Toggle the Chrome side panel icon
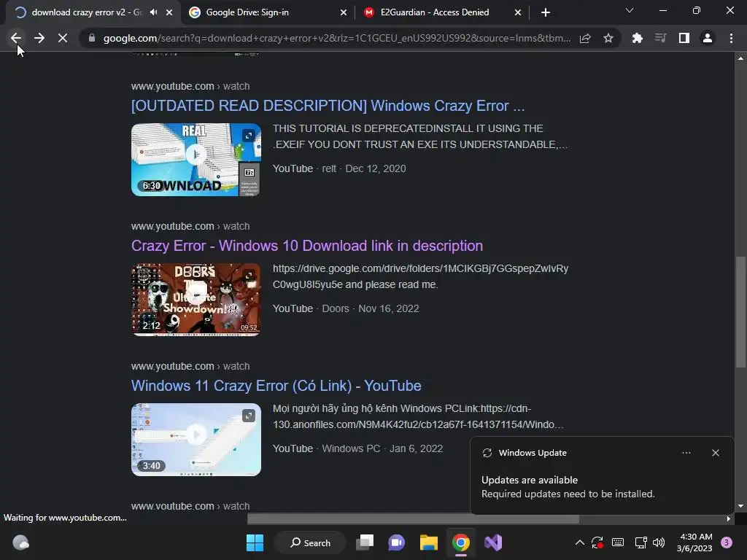This screenshot has width=747, height=560. [x=684, y=38]
